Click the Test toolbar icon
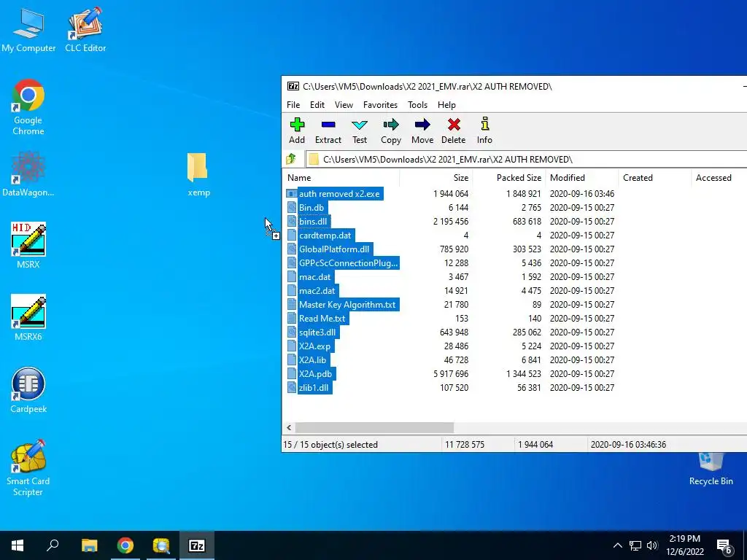 point(360,131)
